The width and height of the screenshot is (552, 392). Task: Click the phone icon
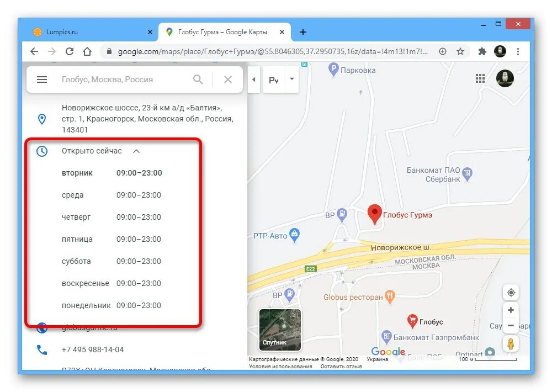(x=42, y=349)
